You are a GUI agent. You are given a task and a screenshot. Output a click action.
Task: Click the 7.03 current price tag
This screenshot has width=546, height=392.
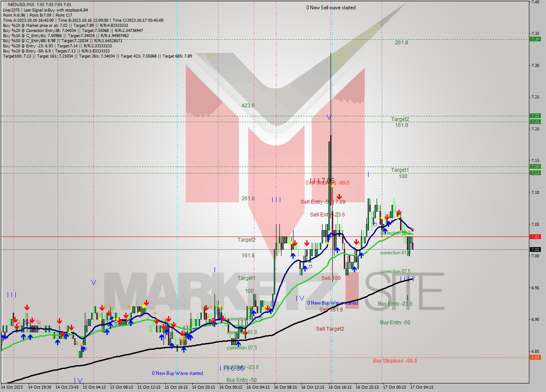[535, 236]
